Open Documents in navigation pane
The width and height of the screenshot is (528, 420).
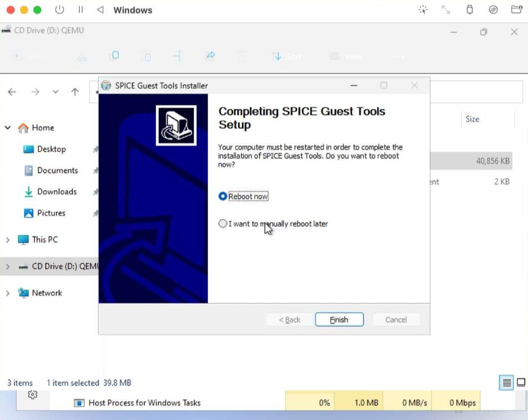(x=51, y=170)
